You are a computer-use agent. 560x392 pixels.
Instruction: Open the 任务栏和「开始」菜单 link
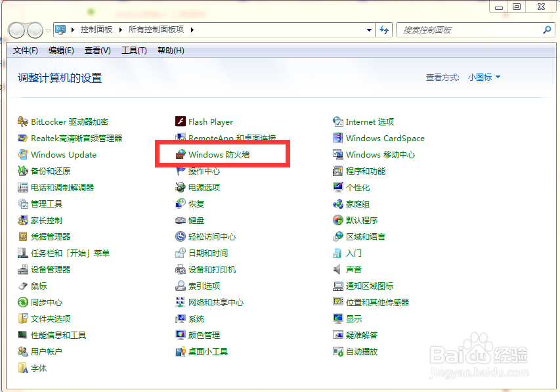click(x=70, y=253)
